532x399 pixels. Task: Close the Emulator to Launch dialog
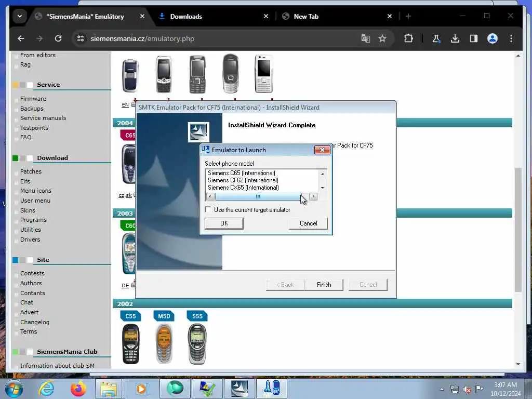pyautogui.click(x=322, y=150)
